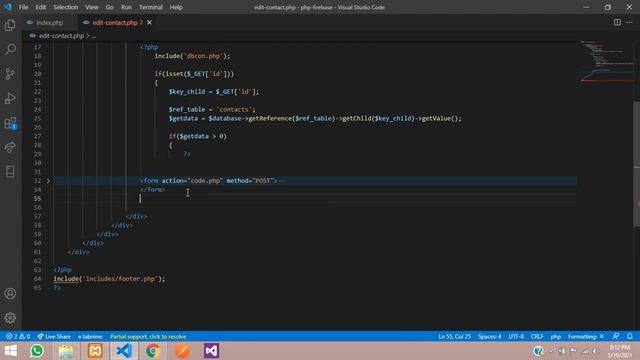This screenshot has width=640, height=360.
Task: Open the feedback icon in status bar
Action: tap(616, 336)
